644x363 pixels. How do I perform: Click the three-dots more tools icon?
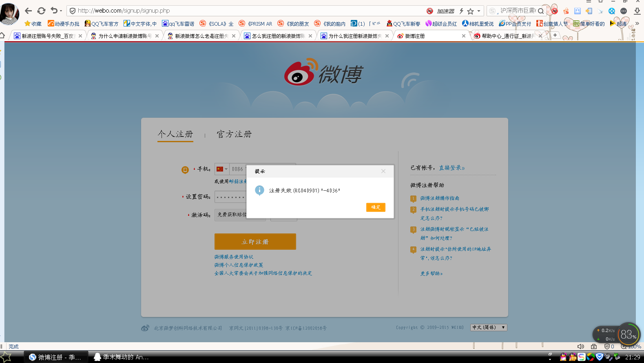624,11
